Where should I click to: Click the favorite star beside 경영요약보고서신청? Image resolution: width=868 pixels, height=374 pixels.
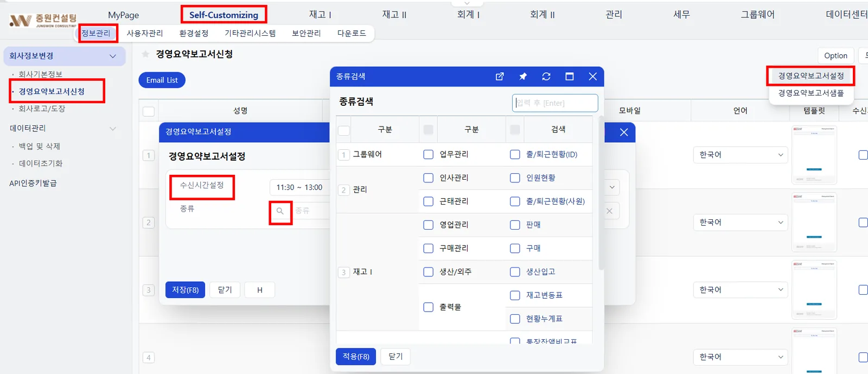(145, 54)
